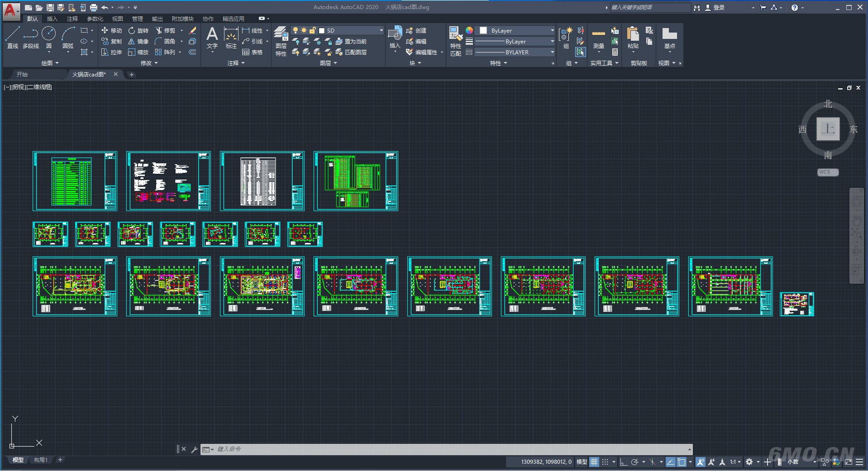This screenshot has width=868, height=471.
Task: Toggle clean screen icon in status bar
Action: tap(849, 462)
